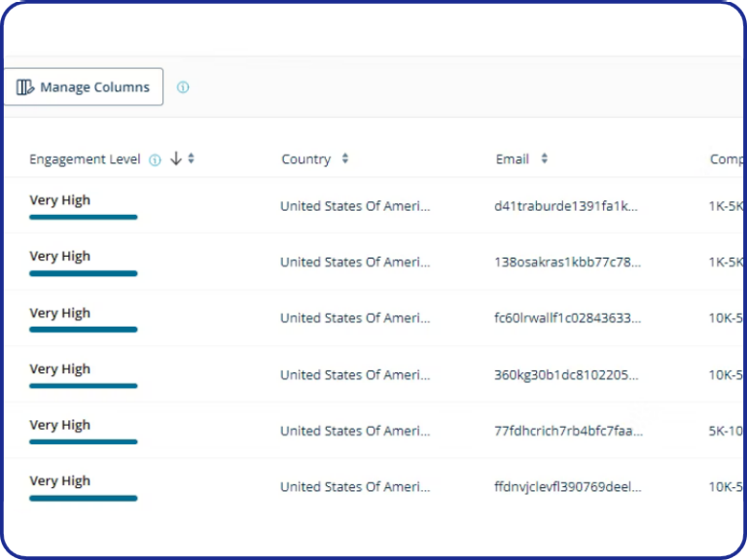Toggle sort arrows for Engagement Level column
Image resolution: width=747 pixels, height=560 pixels.
192,158
